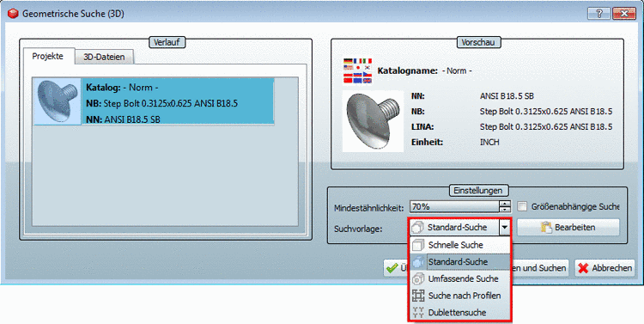Viewport: 644px width, 324px height.
Task: Pick Suche nach Profilen entry
Action: pyautogui.click(x=460, y=296)
